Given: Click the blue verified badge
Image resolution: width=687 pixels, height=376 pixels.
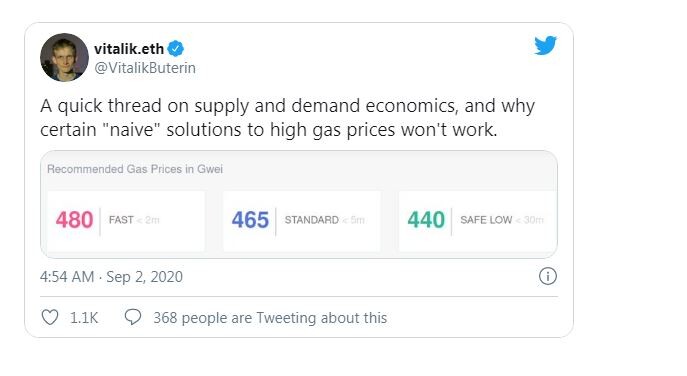Looking at the screenshot, I should click(x=176, y=49).
